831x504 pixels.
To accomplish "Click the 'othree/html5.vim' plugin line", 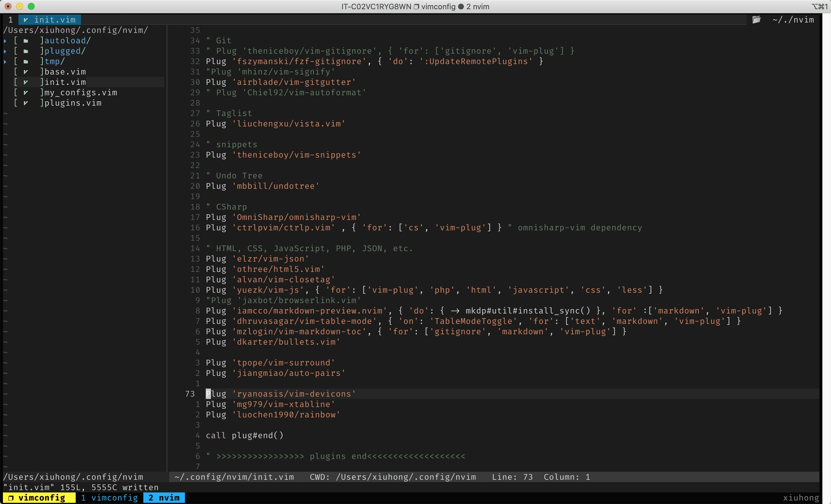I will 266,269.
